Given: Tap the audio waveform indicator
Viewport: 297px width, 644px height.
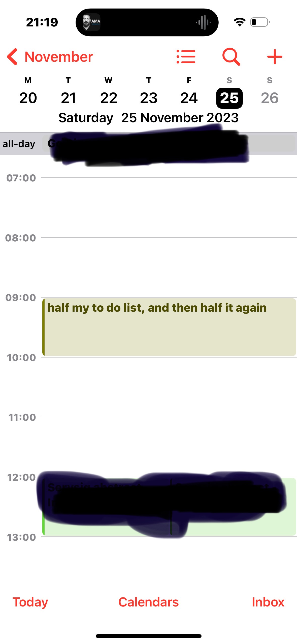Looking at the screenshot, I should point(203,22).
